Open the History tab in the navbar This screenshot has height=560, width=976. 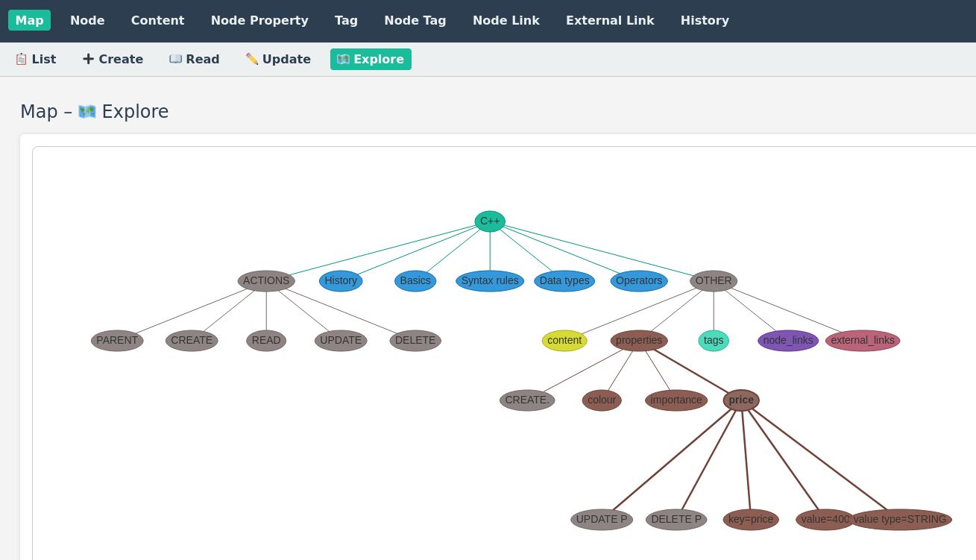click(x=705, y=20)
